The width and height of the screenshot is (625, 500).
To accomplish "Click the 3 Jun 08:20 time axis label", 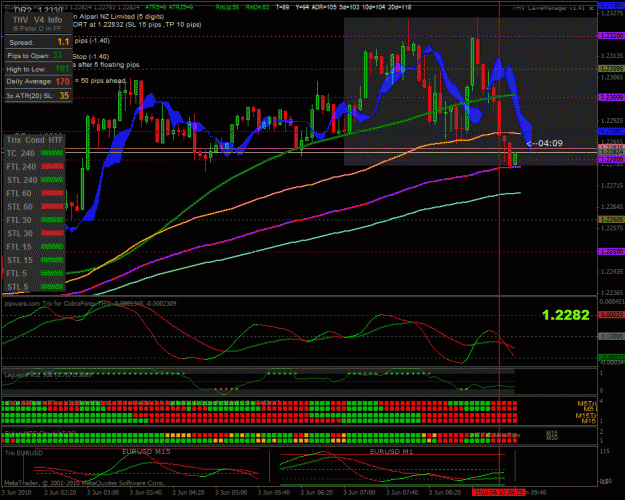I will click(444, 492).
